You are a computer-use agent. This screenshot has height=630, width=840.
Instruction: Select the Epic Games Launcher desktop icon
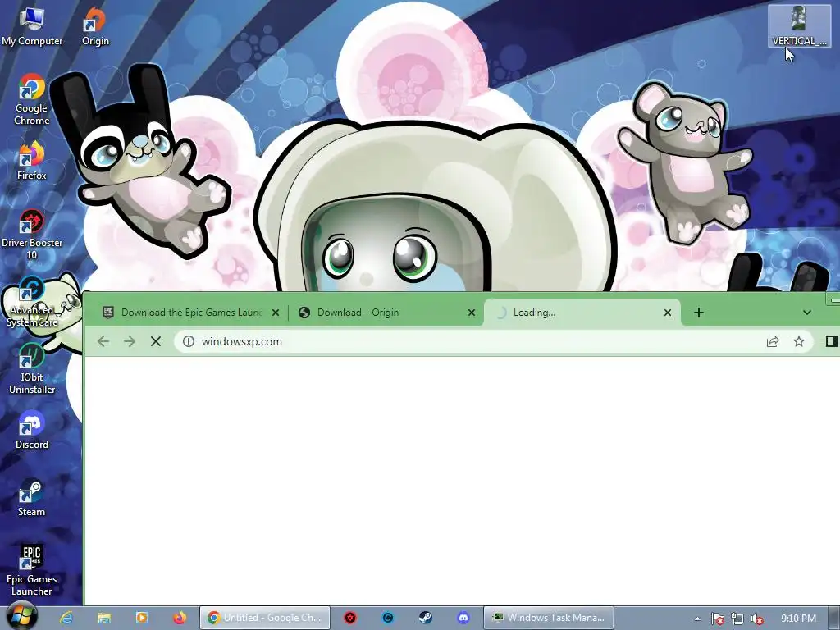point(32,571)
